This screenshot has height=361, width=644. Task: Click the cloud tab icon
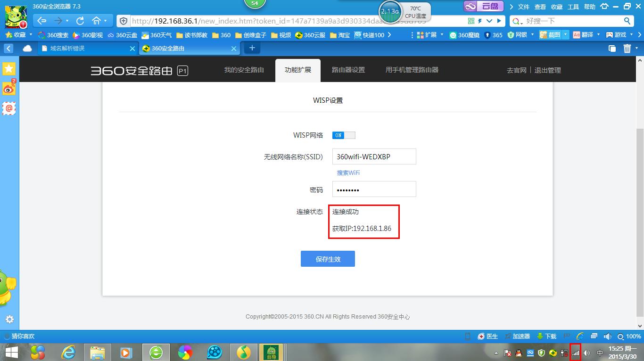point(27,49)
